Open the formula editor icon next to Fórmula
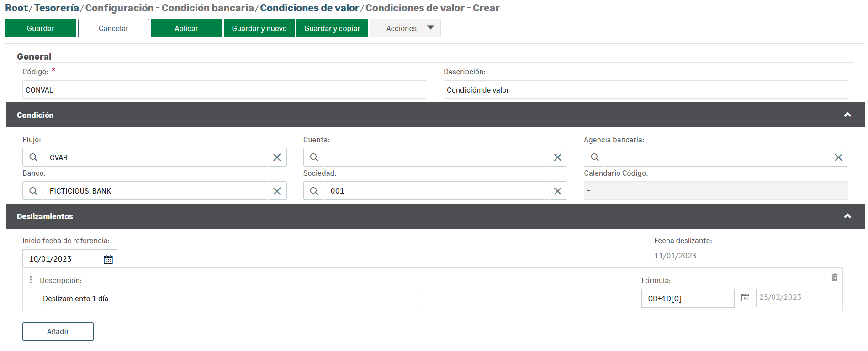Image resolution: width=868 pixels, height=351 pixels. coord(745,298)
